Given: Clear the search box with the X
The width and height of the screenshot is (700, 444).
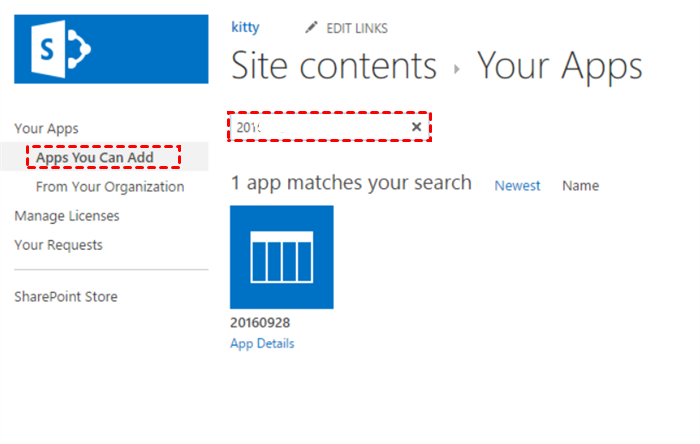Looking at the screenshot, I should (416, 127).
